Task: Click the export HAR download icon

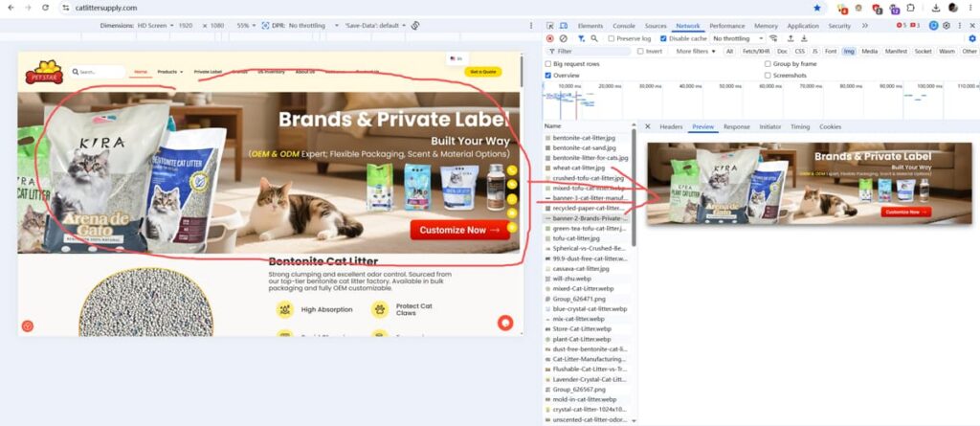Action: [x=804, y=38]
